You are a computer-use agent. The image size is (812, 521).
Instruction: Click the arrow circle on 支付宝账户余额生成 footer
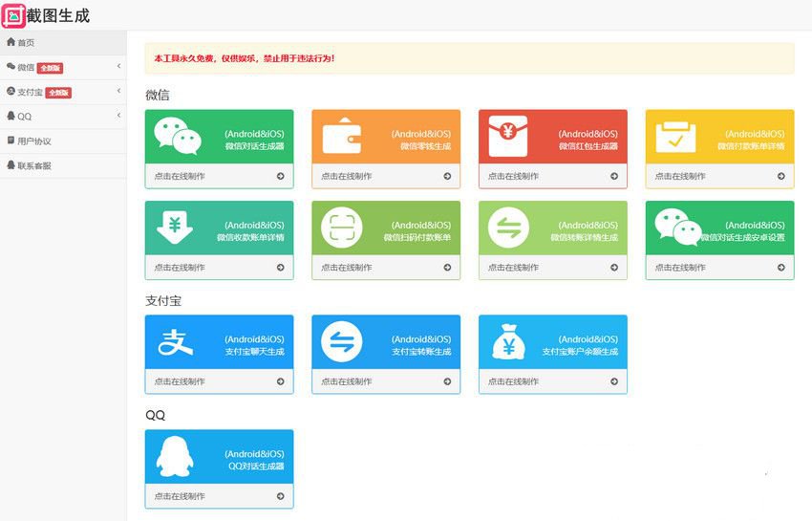tap(613, 381)
